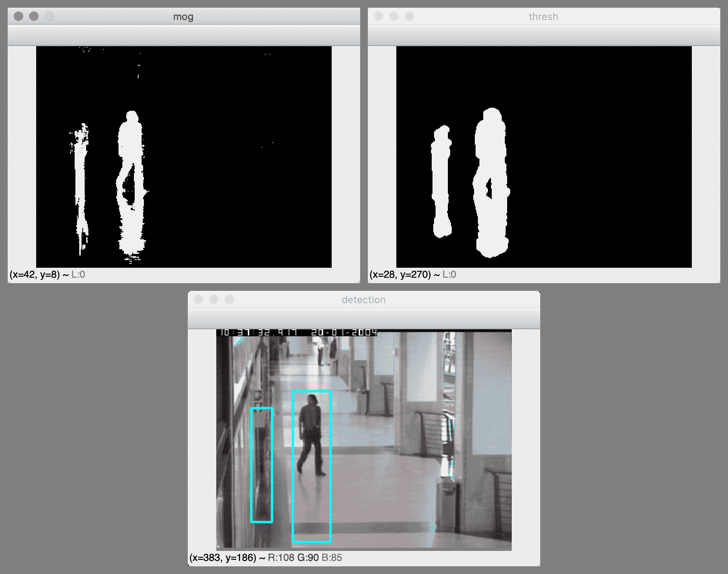The image size is (728, 574).
Task: Maximize the detection window
Action: pos(229,299)
